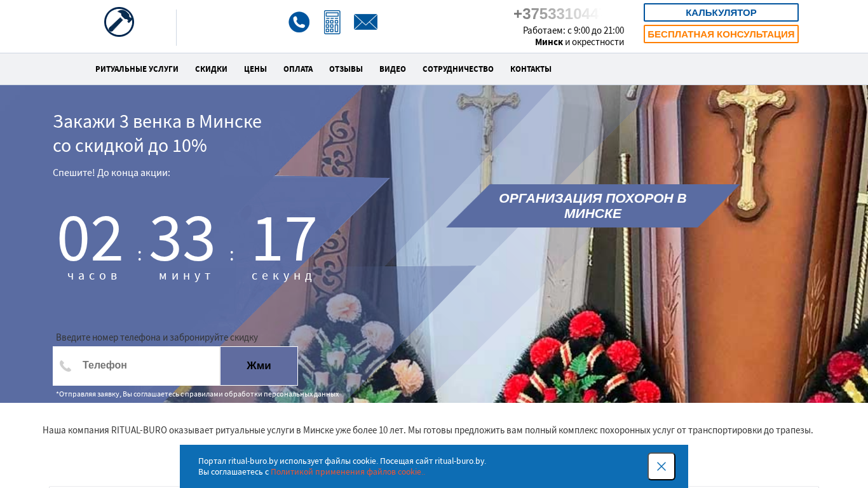Viewport: 868px width, 488px height.
Task: Open the calculator icon in header
Action: coord(332,22)
